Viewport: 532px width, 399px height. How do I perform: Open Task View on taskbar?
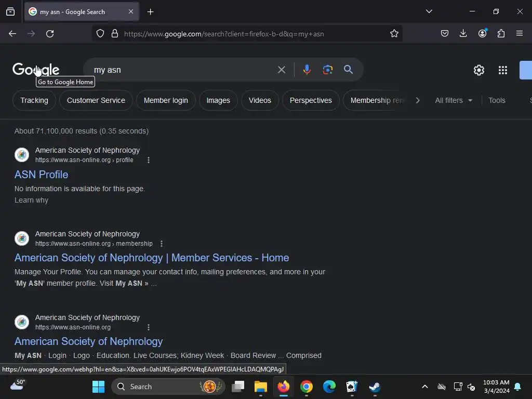tap(238, 387)
